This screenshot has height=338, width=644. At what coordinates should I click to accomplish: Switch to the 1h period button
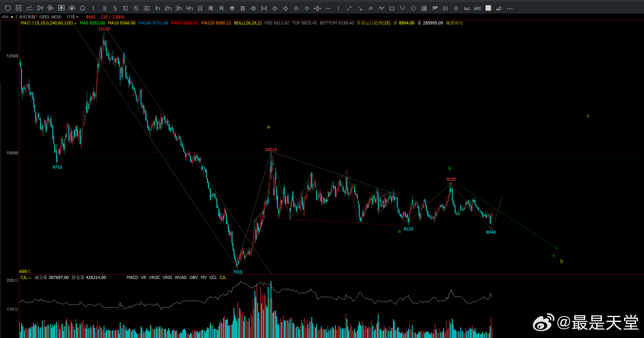pos(158,9)
